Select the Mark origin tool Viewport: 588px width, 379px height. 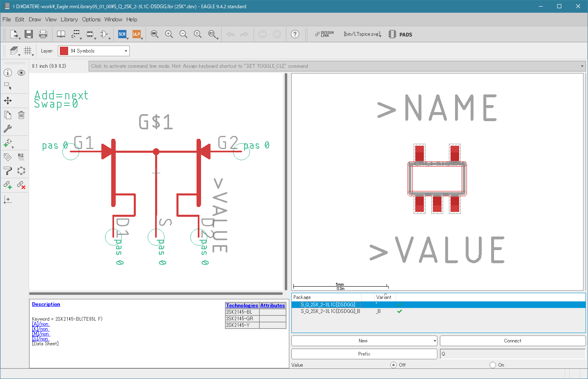pos(8,200)
